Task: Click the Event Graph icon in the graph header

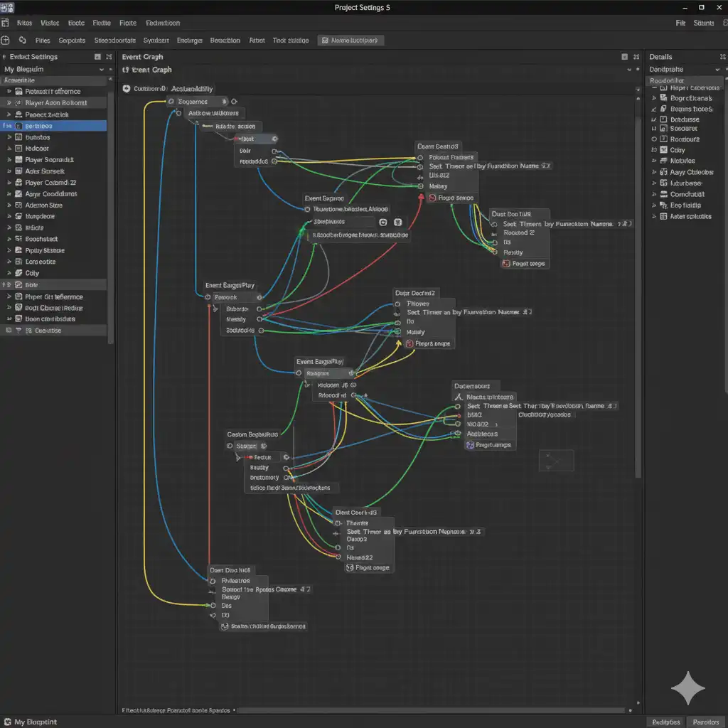Action: click(127, 70)
